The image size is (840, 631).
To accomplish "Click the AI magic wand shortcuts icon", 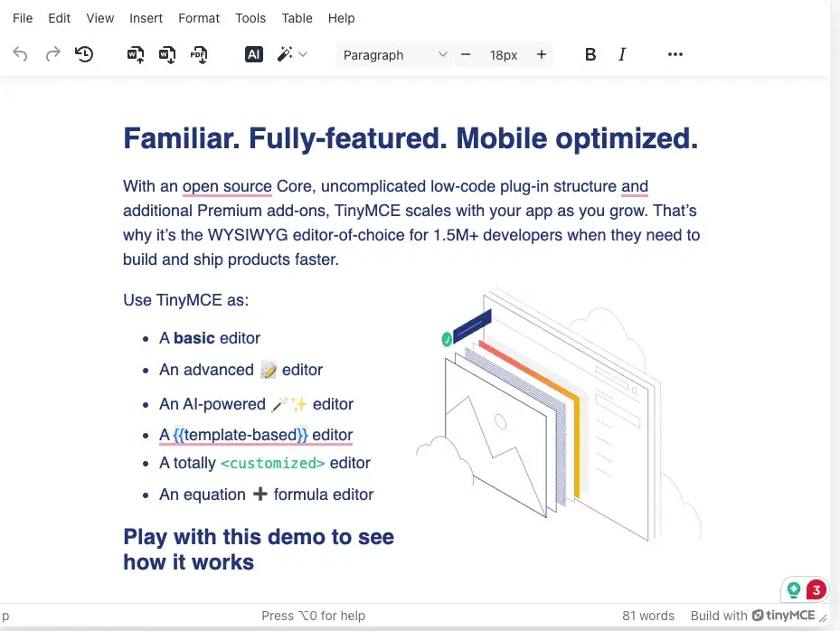I will 285,54.
